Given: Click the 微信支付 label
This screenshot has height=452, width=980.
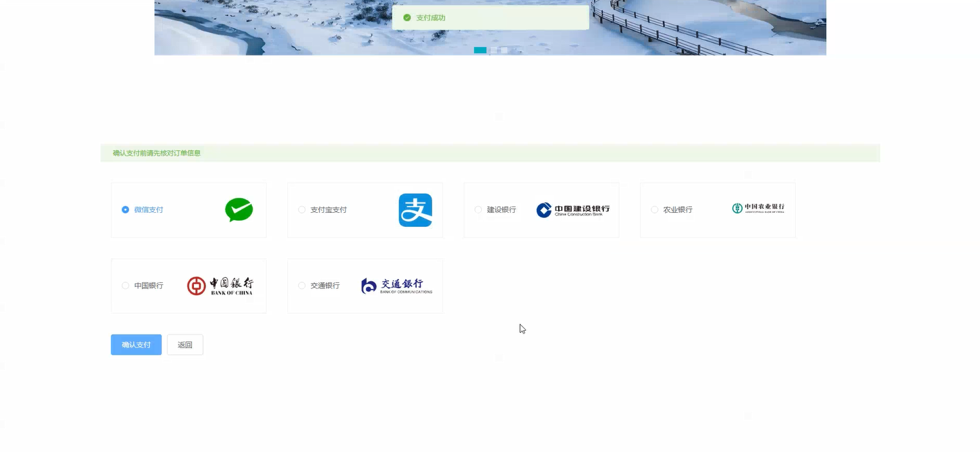Looking at the screenshot, I should tap(149, 210).
